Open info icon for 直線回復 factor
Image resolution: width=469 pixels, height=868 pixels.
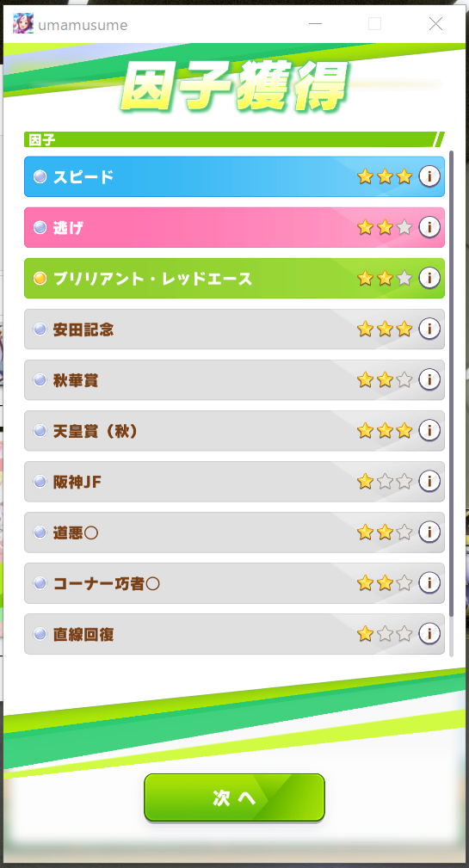pyautogui.click(x=429, y=633)
